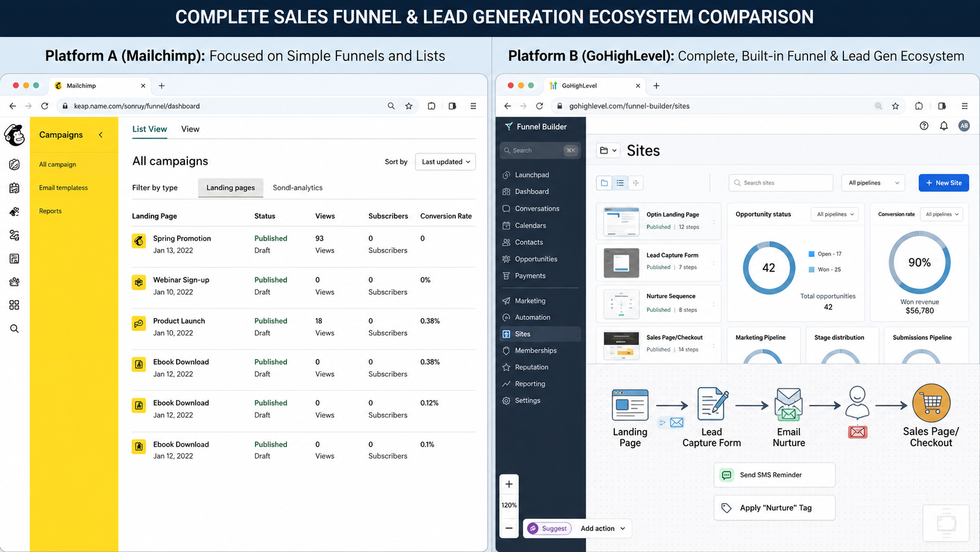Viewport: 980px width, 552px height.
Task: Select the Send SMS Reminder action
Action: [775, 475]
